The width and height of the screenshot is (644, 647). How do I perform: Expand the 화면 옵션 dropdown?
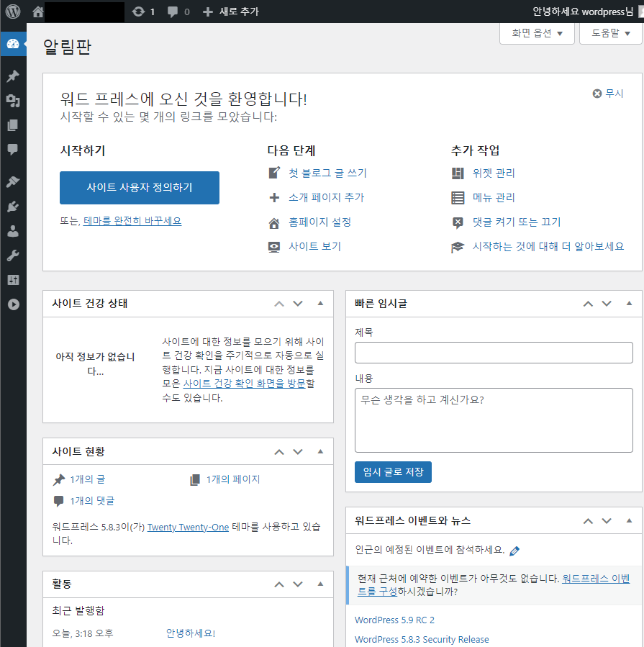[x=537, y=33]
